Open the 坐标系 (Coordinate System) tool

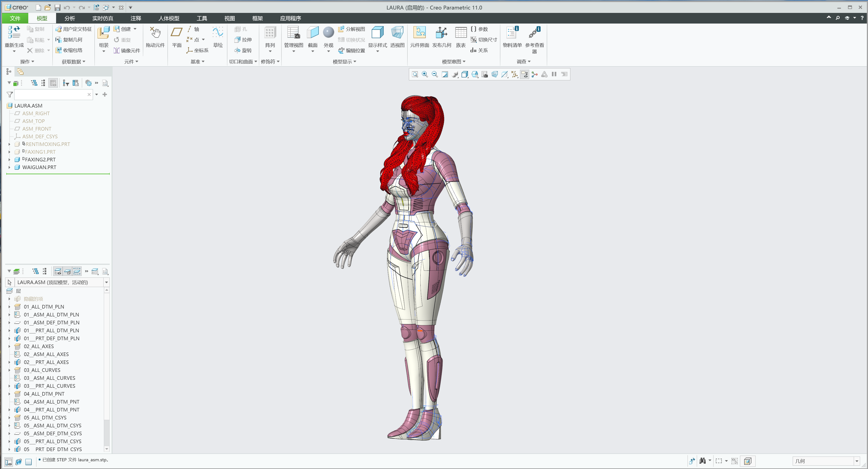pos(199,50)
